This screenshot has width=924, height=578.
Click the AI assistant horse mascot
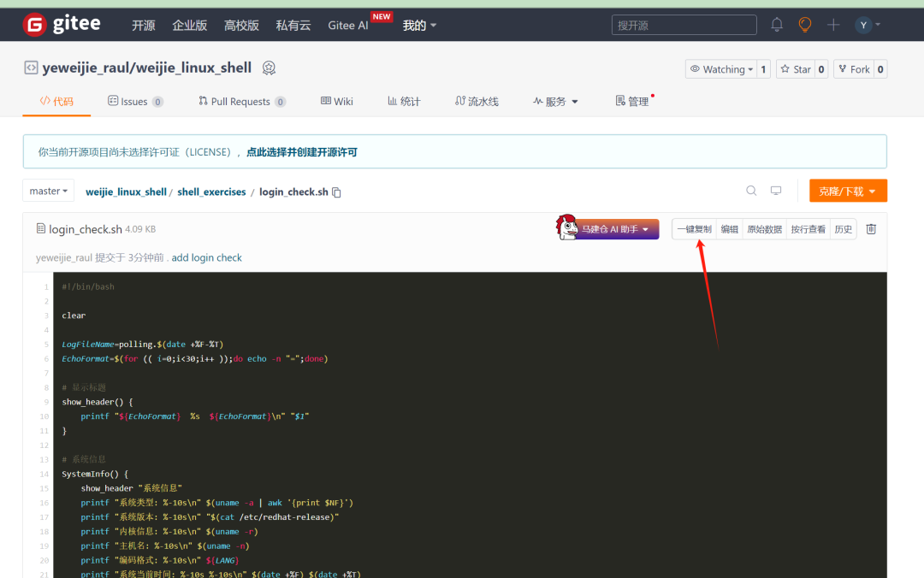tap(567, 227)
